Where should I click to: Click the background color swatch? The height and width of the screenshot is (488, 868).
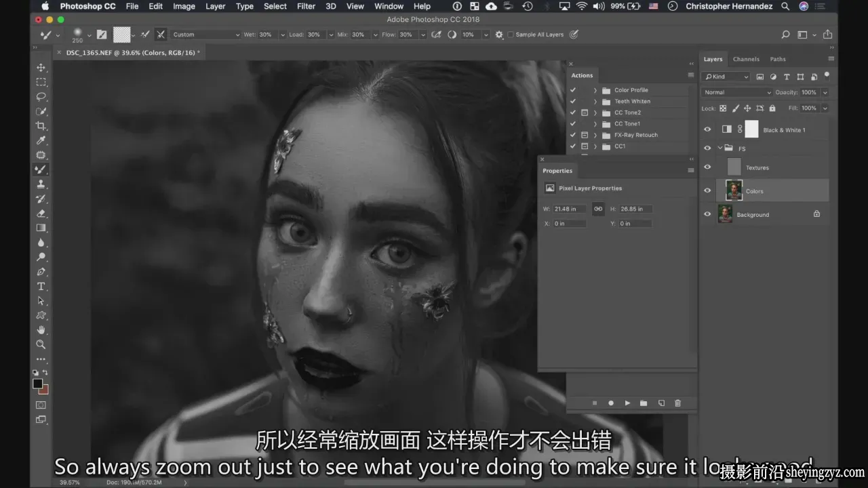point(44,390)
